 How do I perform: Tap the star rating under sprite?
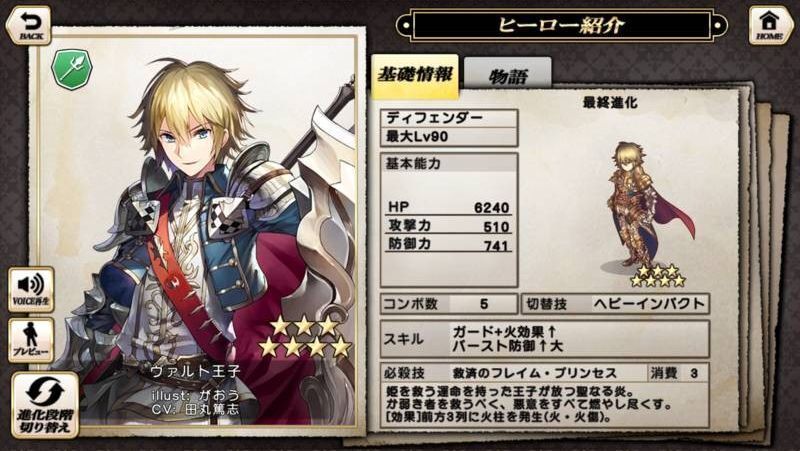coord(658,275)
